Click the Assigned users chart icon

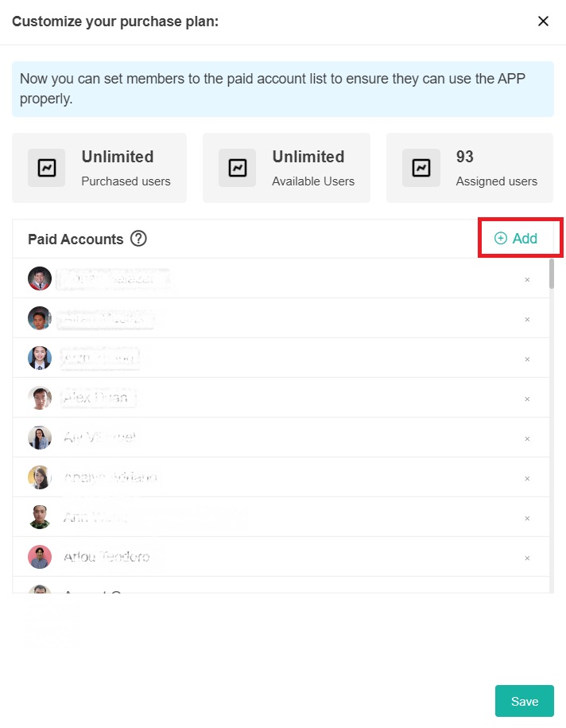(421, 168)
